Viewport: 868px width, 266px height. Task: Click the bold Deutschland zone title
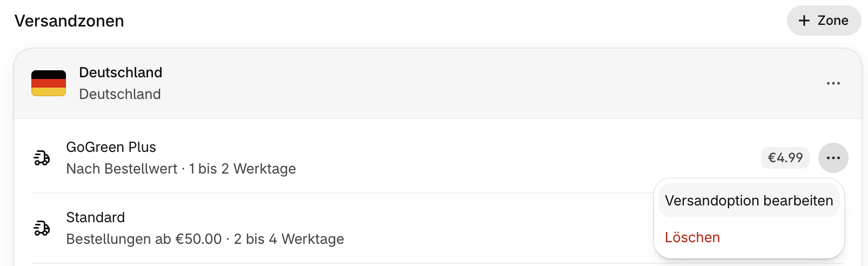point(121,72)
